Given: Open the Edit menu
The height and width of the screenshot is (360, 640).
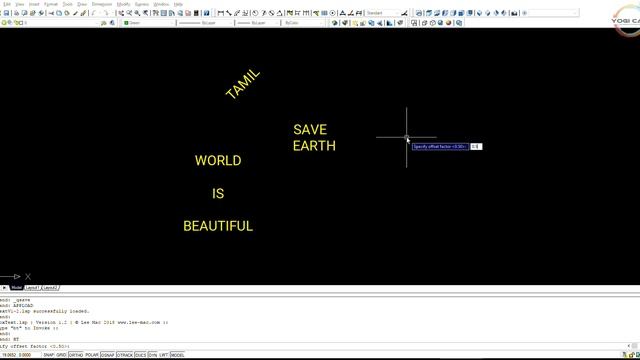Looking at the screenshot, I should coord(7,4).
